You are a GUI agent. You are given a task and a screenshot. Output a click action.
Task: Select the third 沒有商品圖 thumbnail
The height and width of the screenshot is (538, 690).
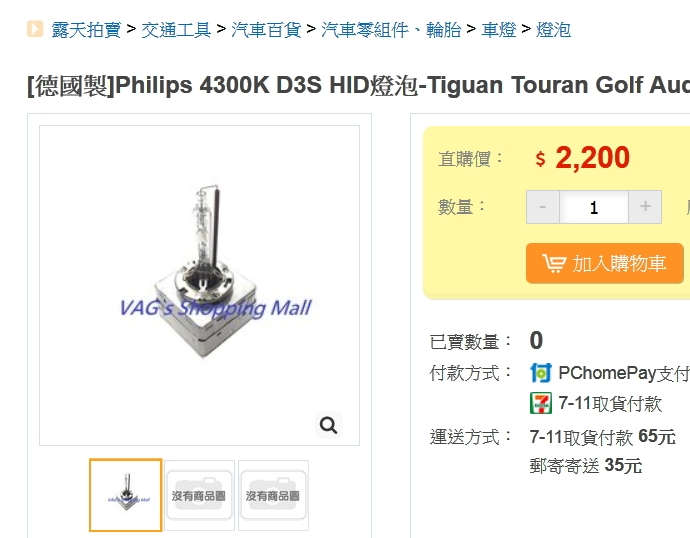pyautogui.click(x=273, y=495)
